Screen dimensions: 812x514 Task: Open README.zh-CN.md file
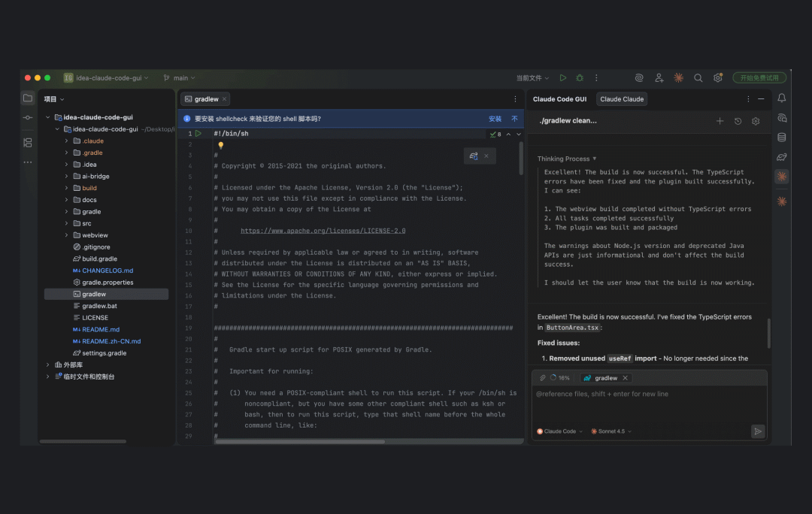point(111,341)
